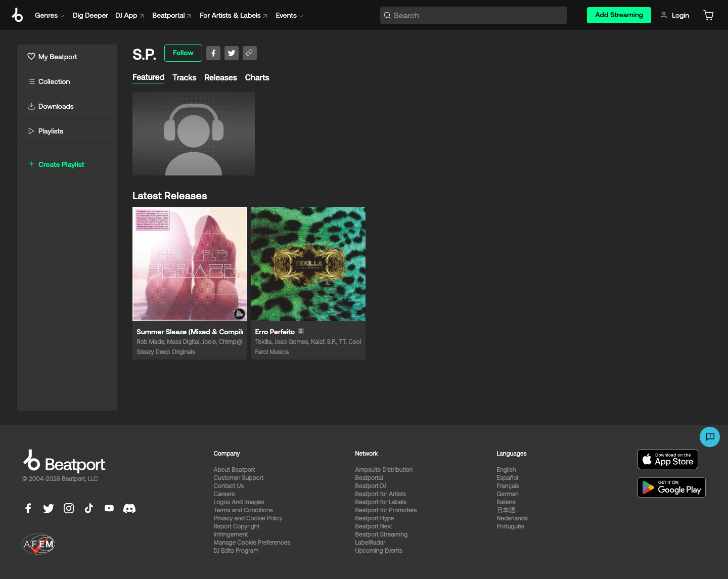This screenshot has height=579, width=728.
Task: Download on the App Store badge
Action: [x=668, y=459]
